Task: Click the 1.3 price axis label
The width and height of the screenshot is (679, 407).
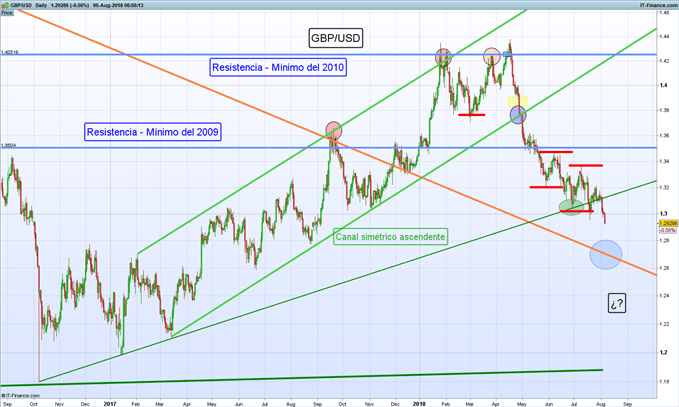Action: click(x=663, y=214)
